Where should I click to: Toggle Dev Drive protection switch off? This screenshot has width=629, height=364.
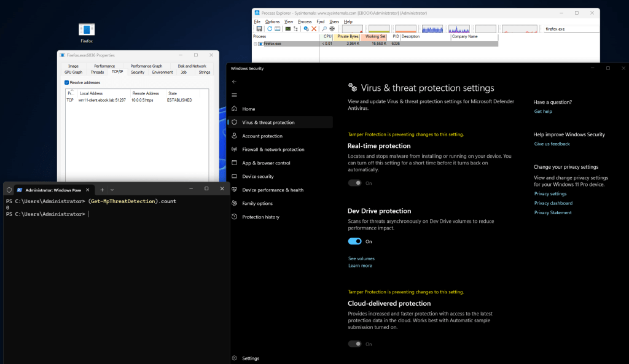pyautogui.click(x=355, y=241)
